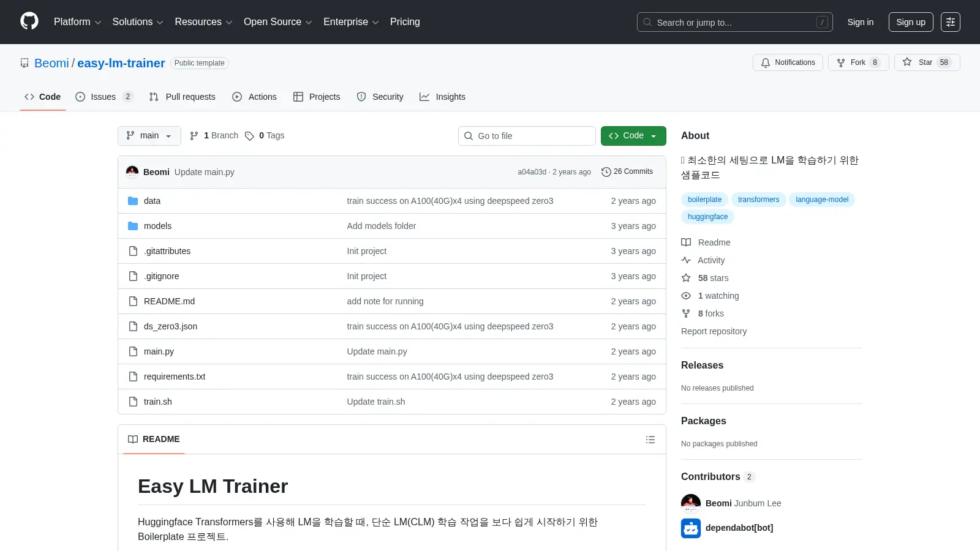Open the command palette icon in header
980x551 pixels.
pos(951,22)
